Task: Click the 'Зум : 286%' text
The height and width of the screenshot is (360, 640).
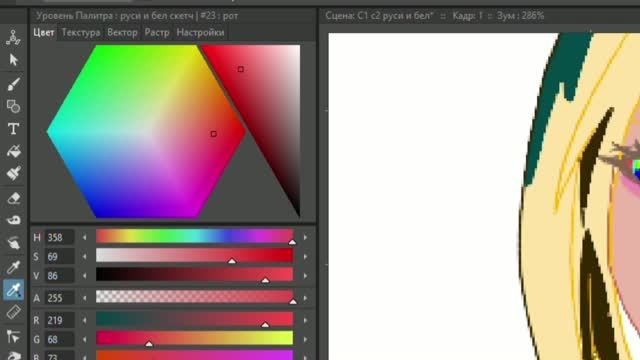Action: 520,16
